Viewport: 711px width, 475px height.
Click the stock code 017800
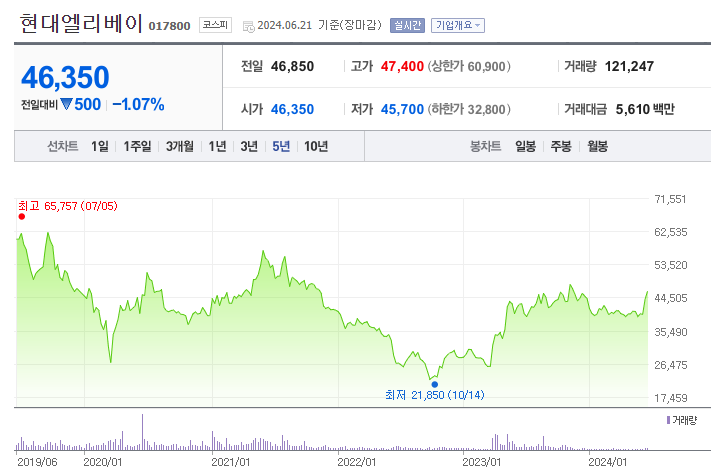point(169,26)
